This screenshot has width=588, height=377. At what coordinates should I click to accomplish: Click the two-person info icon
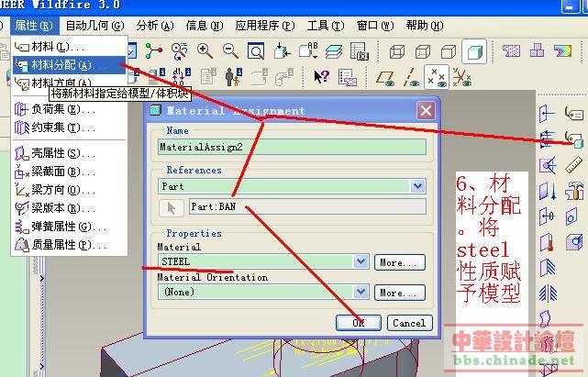click(233, 76)
